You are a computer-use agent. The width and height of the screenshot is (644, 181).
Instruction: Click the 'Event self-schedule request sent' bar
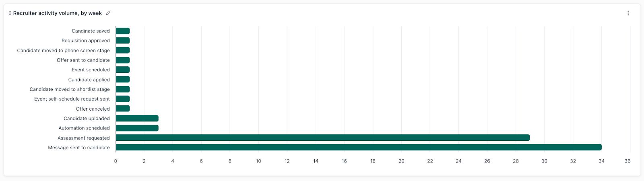tap(123, 99)
